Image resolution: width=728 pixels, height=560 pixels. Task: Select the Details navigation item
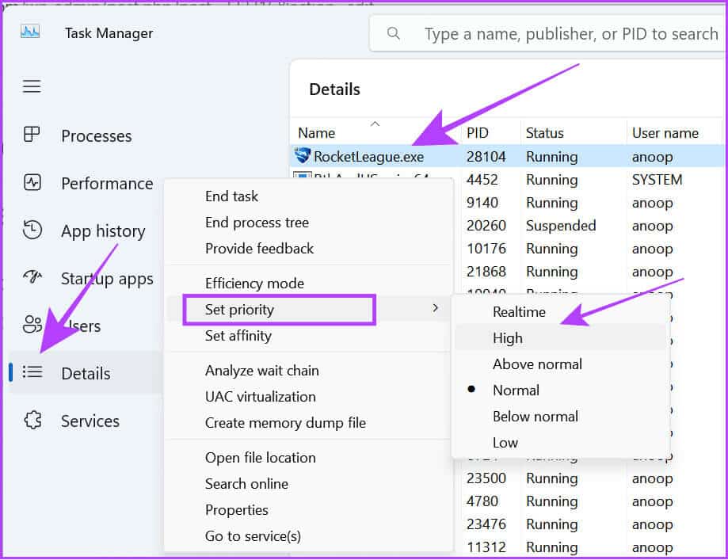[x=86, y=373]
